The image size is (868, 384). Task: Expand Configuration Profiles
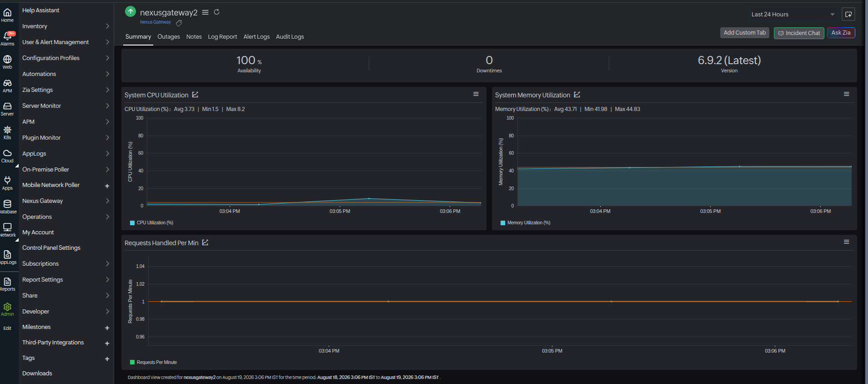66,58
